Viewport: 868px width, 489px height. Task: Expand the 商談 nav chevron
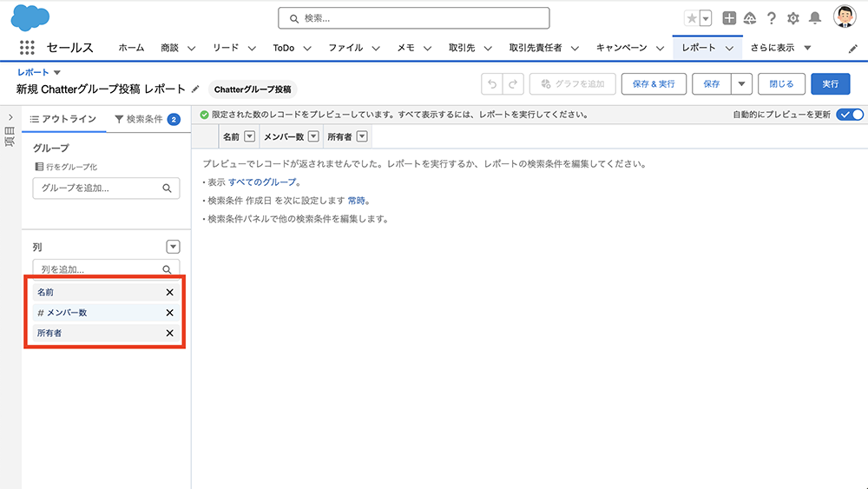[x=192, y=48]
